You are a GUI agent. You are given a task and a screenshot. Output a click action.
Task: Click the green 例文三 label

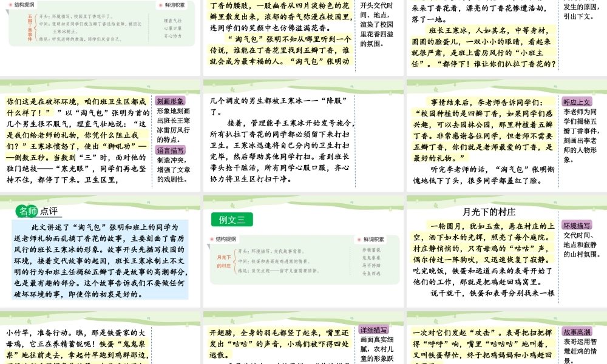(x=232, y=220)
